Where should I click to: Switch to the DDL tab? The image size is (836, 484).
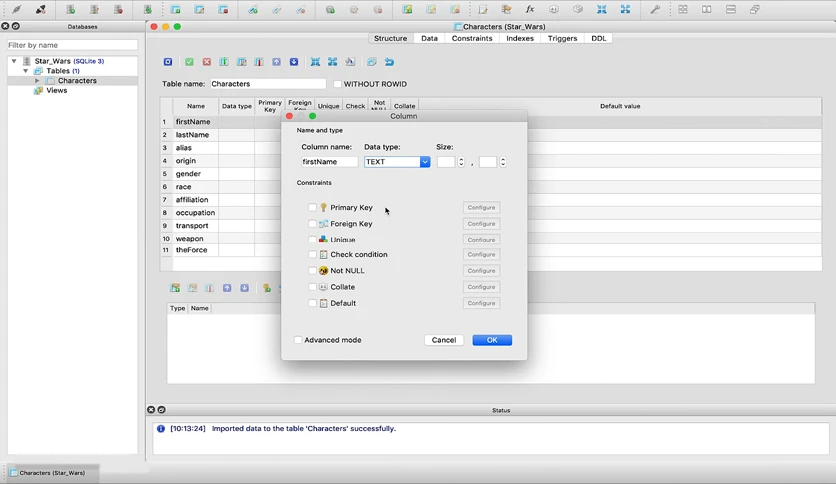tap(599, 38)
